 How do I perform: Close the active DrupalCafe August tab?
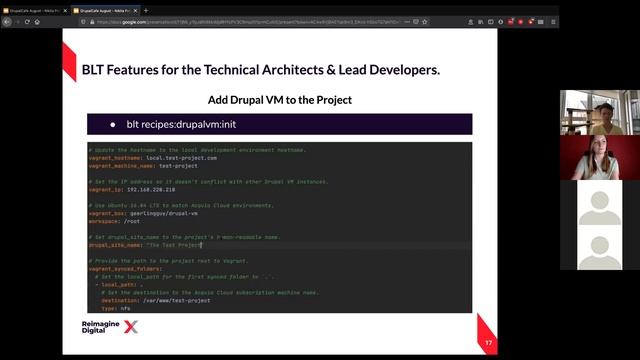click(136, 11)
